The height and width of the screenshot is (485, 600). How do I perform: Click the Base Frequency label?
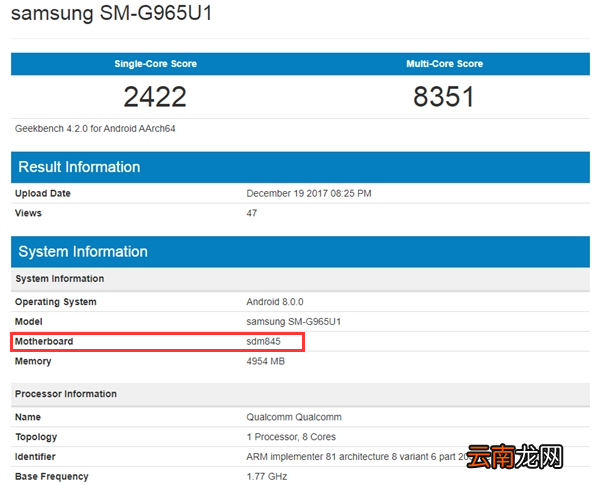click(52, 477)
